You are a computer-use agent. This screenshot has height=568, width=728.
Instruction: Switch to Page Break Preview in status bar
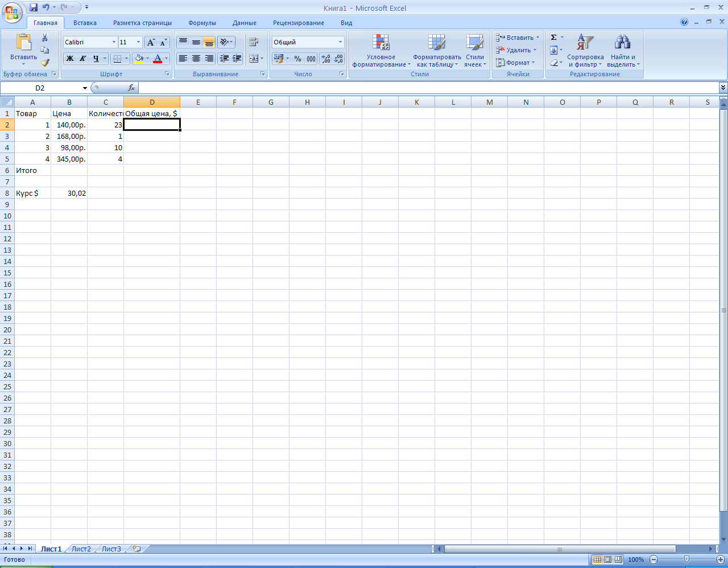tap(619, 559)
